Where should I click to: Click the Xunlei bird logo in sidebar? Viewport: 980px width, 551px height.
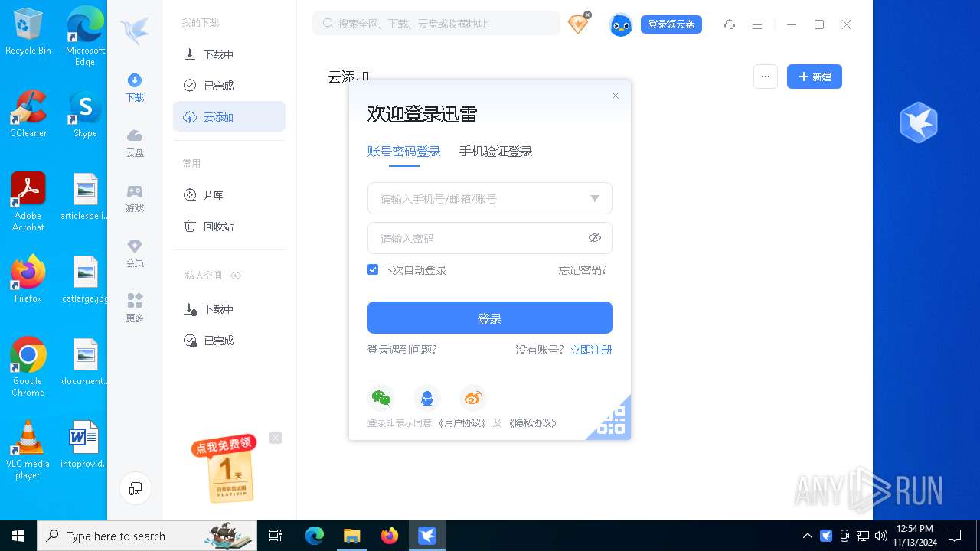[x=135, y=31]
